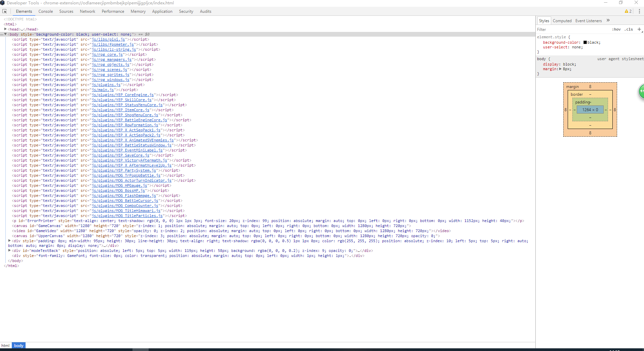Toggle the .cls element classes panel
Screen dimensions: 644x351
coord(629,30)
